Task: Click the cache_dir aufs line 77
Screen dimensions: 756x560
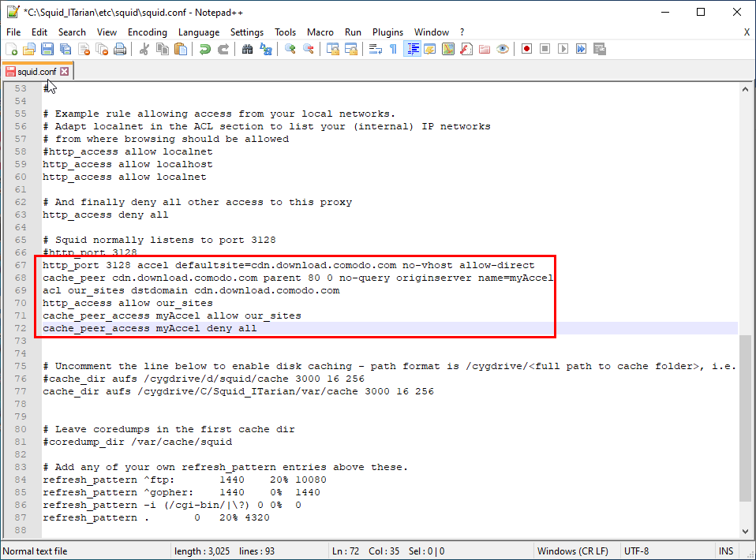Action: coord(238,391)
